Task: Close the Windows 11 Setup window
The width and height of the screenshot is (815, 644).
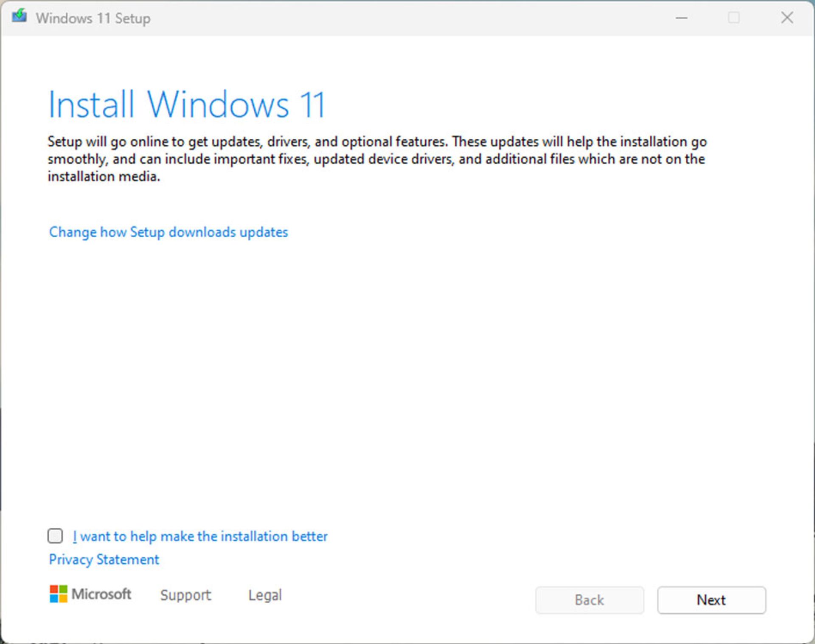Action: click(x=787, y=18)
